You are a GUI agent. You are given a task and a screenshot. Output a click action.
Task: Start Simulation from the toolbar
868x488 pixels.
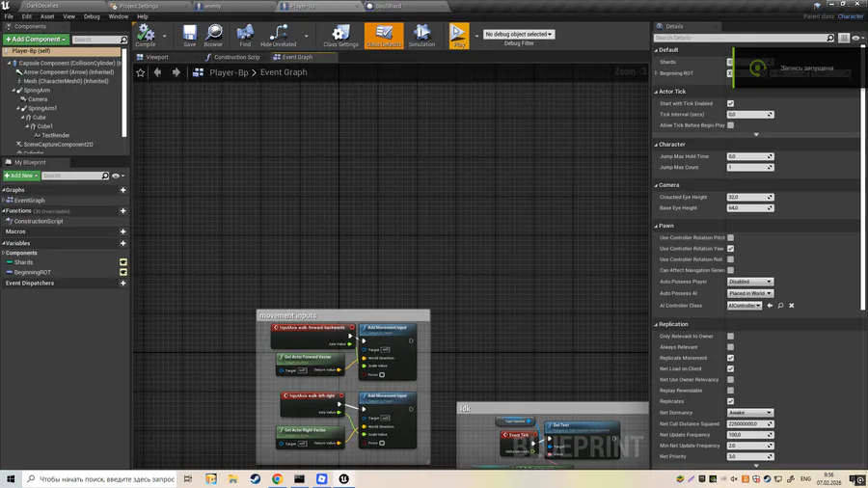[x=421, y=36]
